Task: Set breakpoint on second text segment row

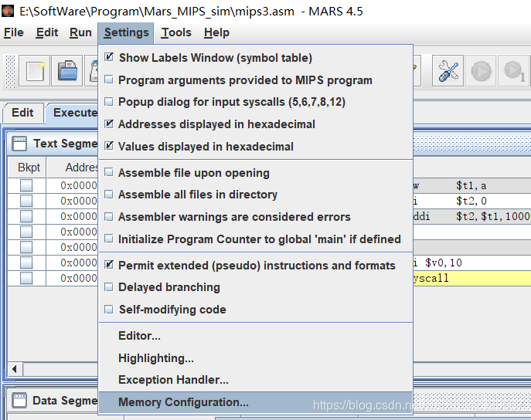Action: [x=26, y=201]
